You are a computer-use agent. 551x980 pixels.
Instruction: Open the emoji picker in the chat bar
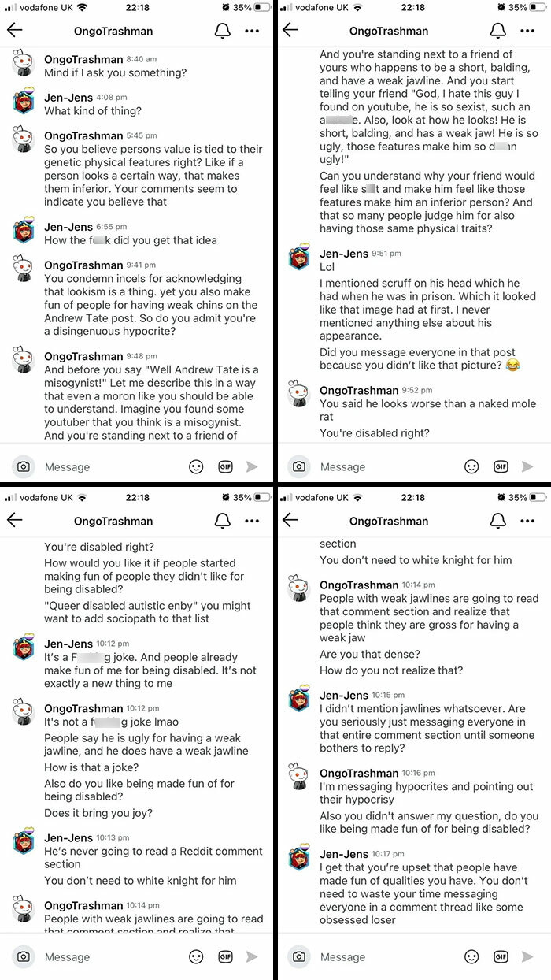[x=196, y=466]
